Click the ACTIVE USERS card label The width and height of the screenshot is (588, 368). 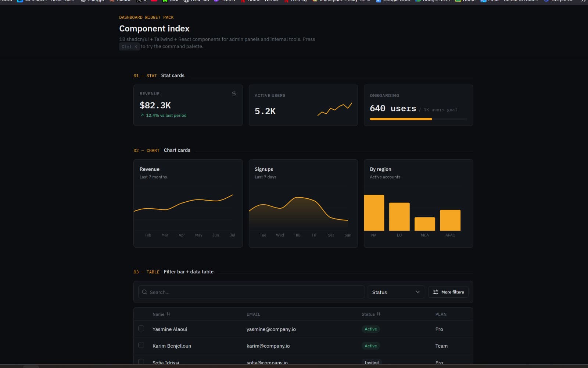pyautogui.click(x=270, y=95)
